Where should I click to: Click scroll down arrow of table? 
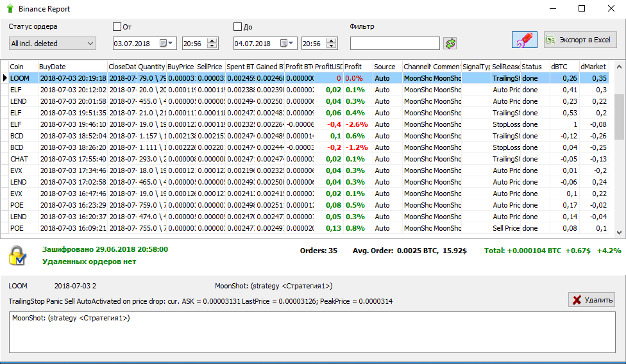tap(619, 232)
